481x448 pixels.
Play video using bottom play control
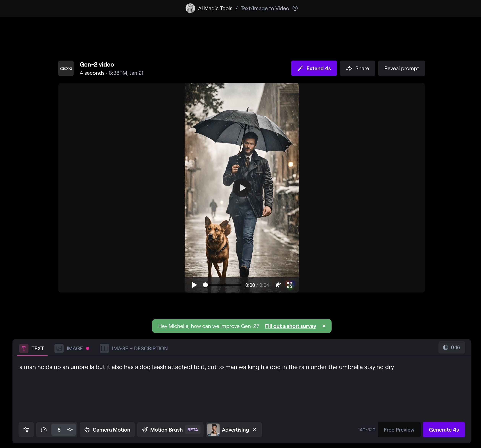194,285
